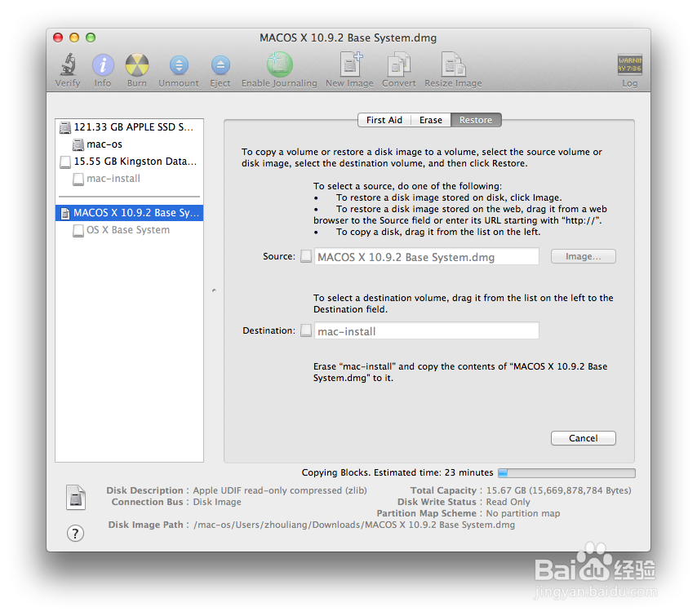Screen dimensions: 697x616
Task: Click the Source disk image icon
Action: (x=306, y=256)
